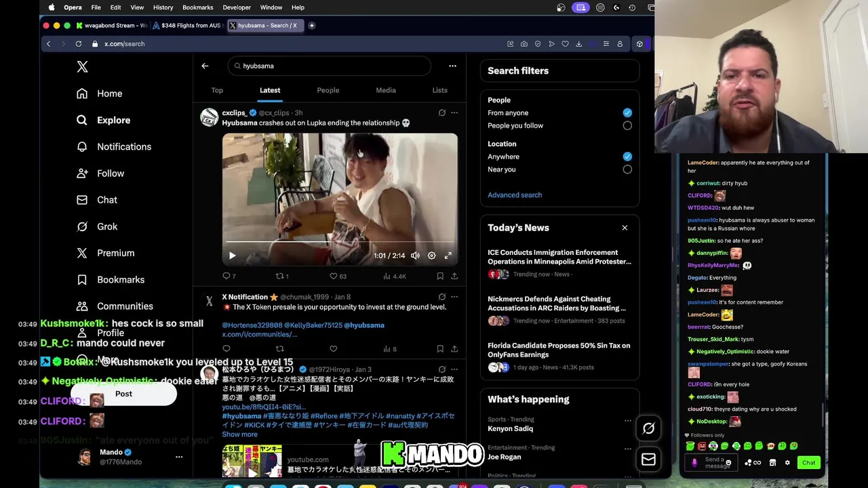Close Today's News panel
Screen dimensions: 868x488
pyautogui.click(x=625, y=228)
